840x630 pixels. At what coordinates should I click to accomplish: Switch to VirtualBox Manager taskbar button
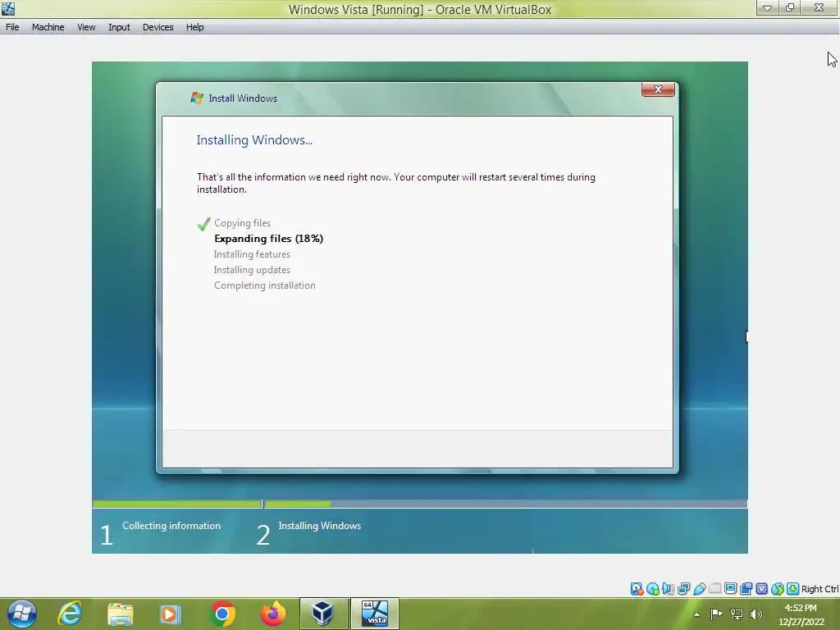click(x=323, y=614)
